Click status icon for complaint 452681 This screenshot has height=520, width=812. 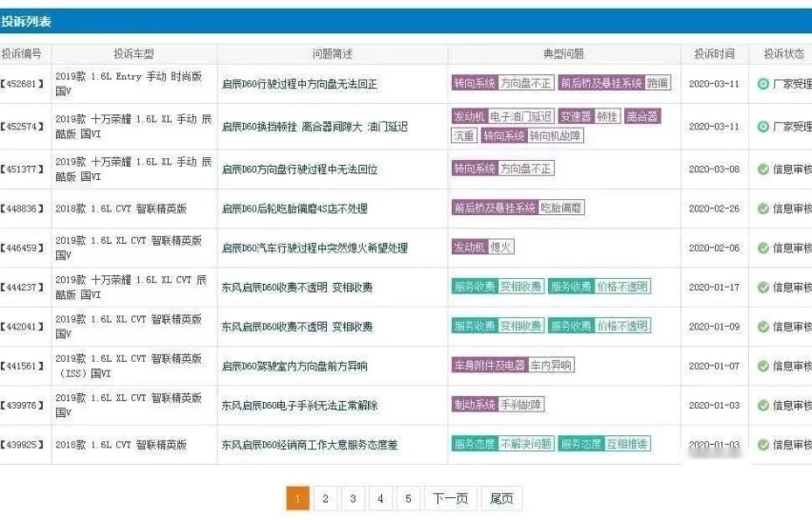click(762, 83)
